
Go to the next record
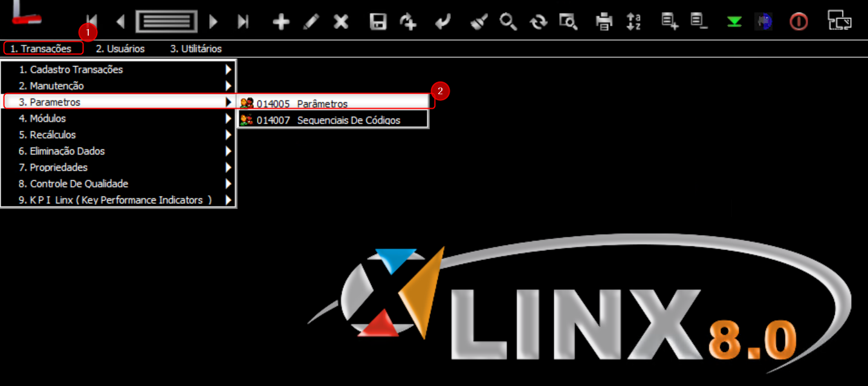(x=213, y=22)
